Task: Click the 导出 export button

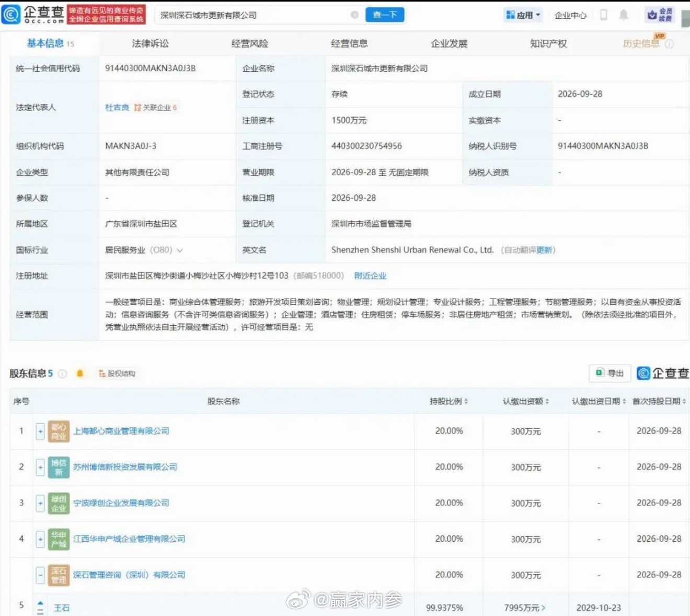Action: coord(610,373)
